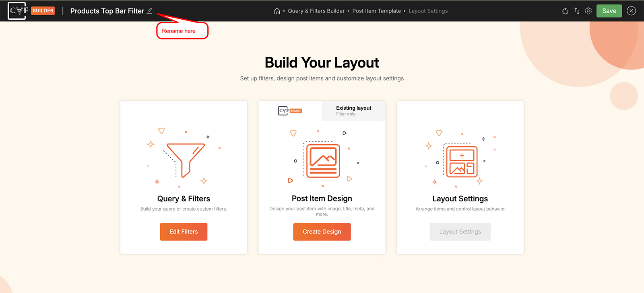Click 'Arrange items and control layout behavior' text

[x=460, y=209]
